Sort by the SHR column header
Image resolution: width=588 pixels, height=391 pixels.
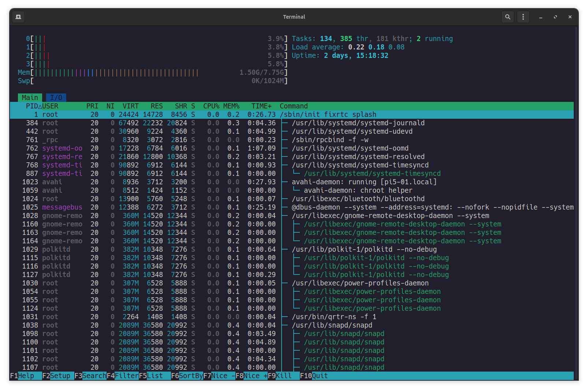[181, 106]
